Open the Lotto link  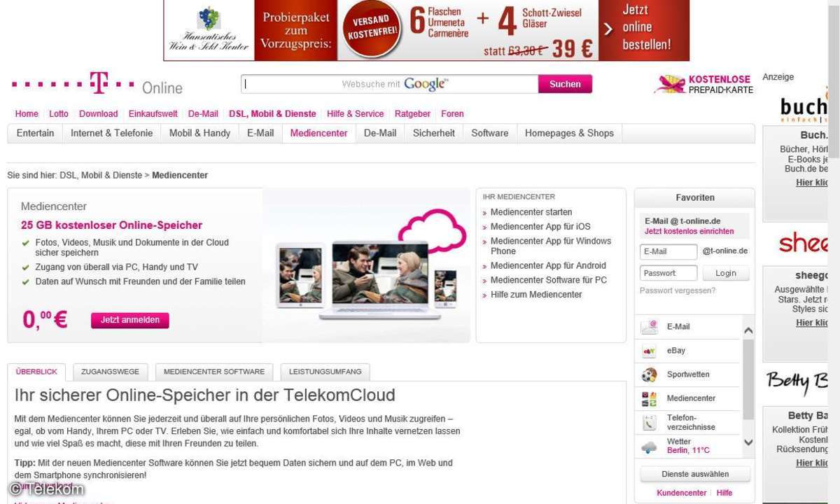point(59,113)
